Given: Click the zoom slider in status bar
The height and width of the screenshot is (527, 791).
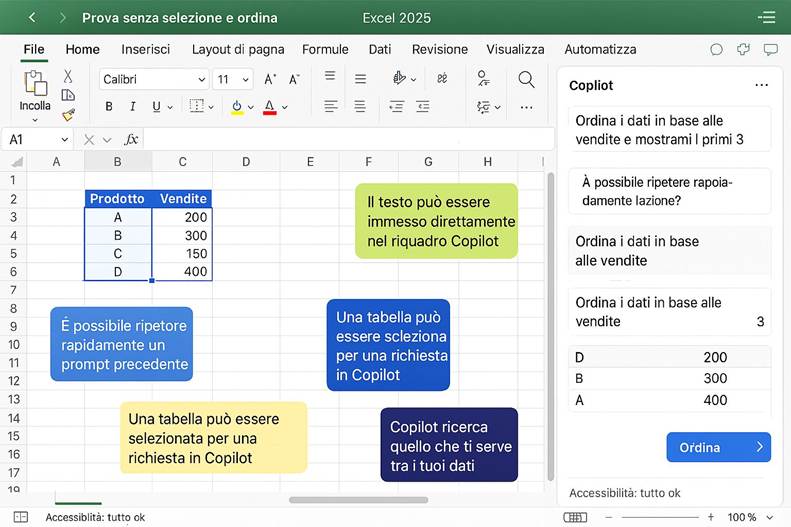Looking at the screenshot, I should (660, 517).
